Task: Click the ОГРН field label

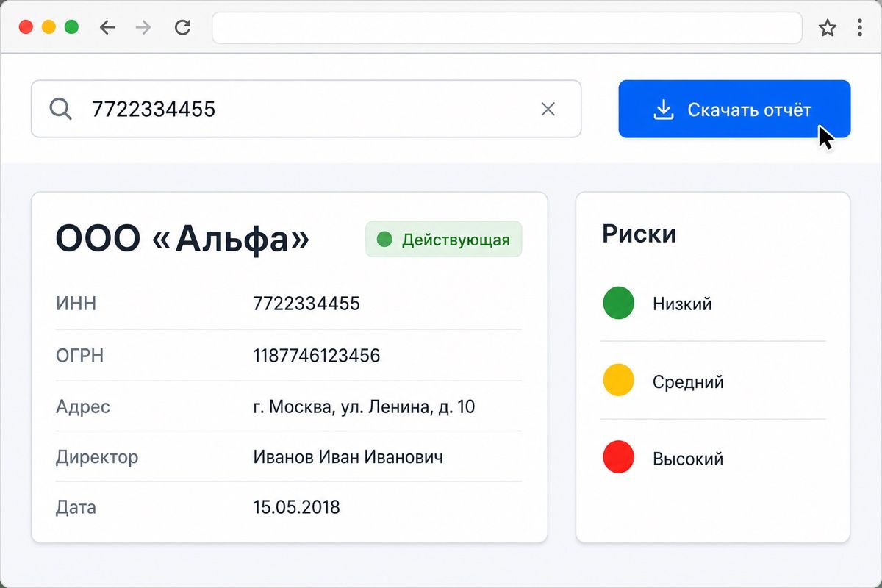Action: [x=80, y=356]
